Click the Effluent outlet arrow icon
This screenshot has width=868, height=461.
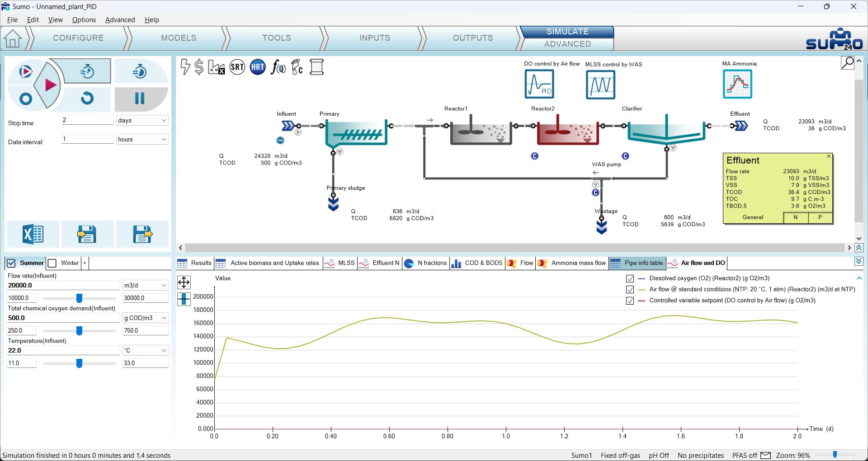tap(741, 126)
